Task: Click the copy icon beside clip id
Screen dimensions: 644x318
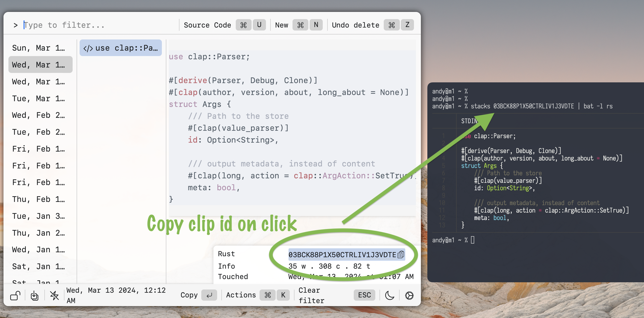Action: point(401,254)
